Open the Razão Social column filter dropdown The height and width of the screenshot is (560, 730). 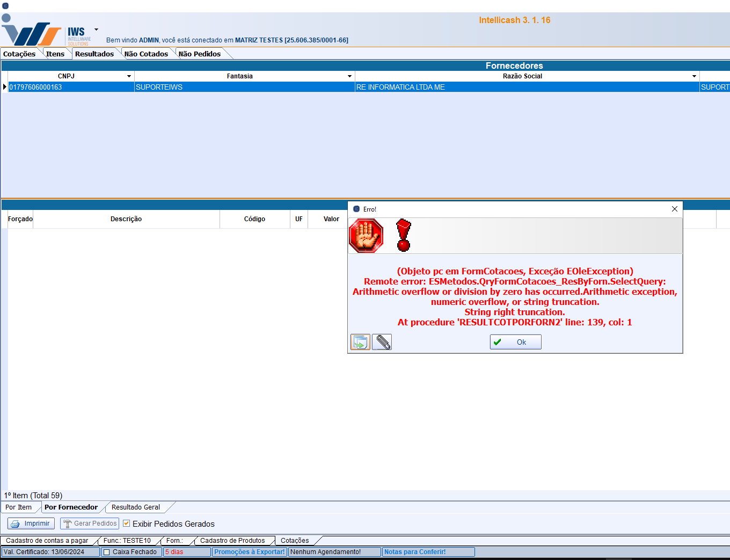694,76
